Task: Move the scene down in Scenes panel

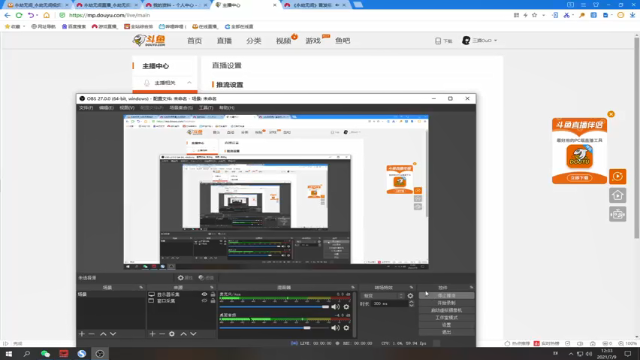Action: (113, 334)
